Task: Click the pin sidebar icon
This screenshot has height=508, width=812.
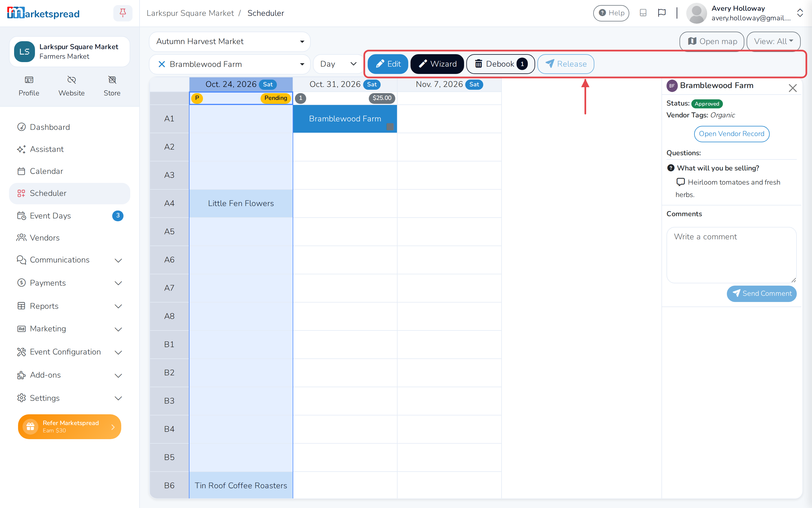Action: tap(123, 13)
